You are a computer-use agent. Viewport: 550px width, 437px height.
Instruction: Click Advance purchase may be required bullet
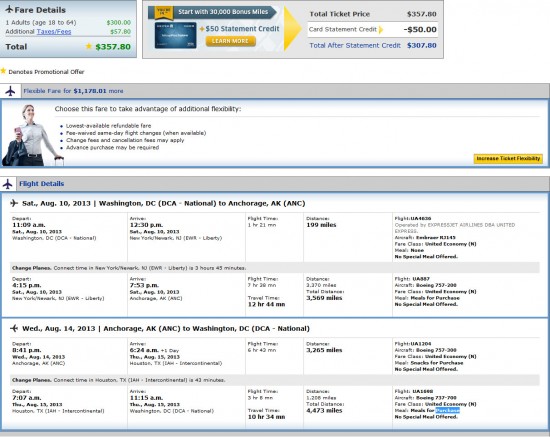[x=112, y=147]
